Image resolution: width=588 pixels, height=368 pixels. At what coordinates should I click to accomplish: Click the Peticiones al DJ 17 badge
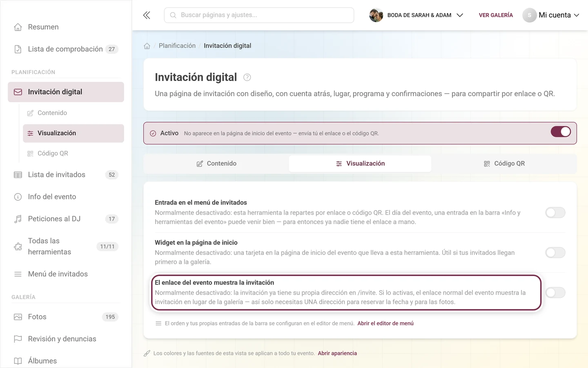(112, 219)
